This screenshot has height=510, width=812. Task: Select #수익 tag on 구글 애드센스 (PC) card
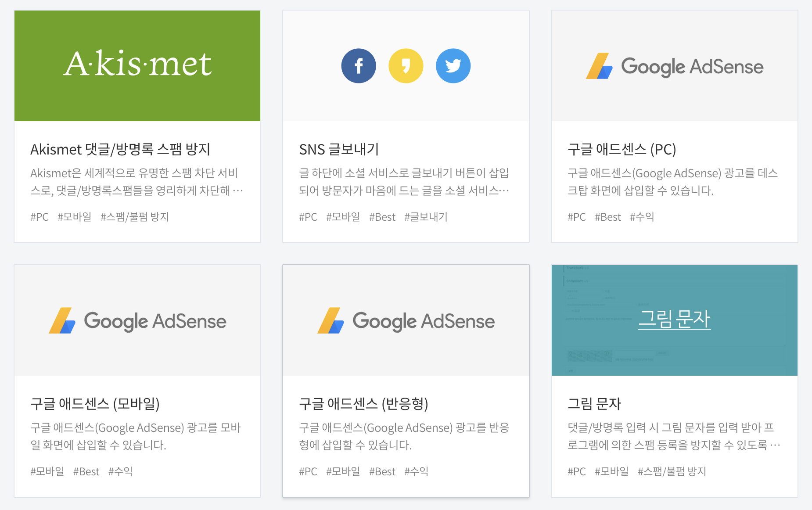click(x=642, y=217)
